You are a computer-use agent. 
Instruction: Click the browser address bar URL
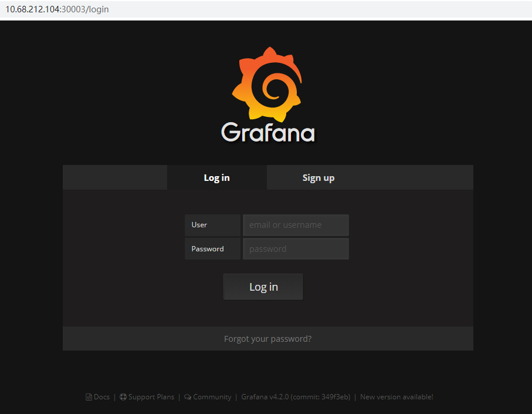point(57,9)
